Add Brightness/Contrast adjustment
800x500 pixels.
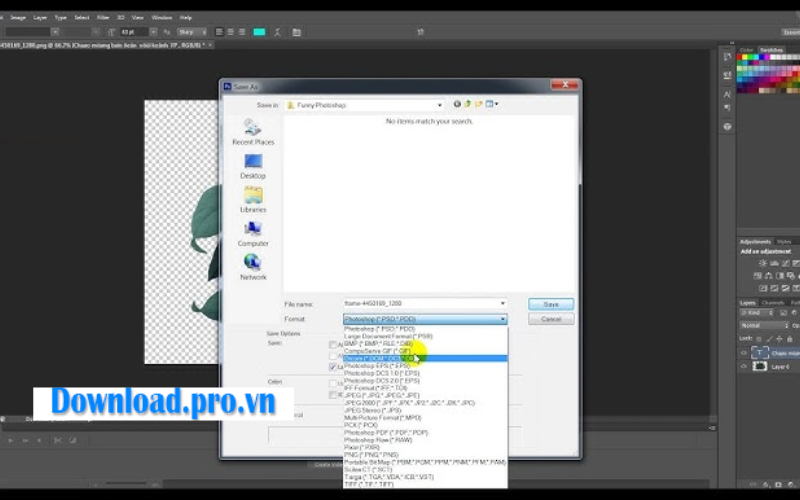click(763, 263)
